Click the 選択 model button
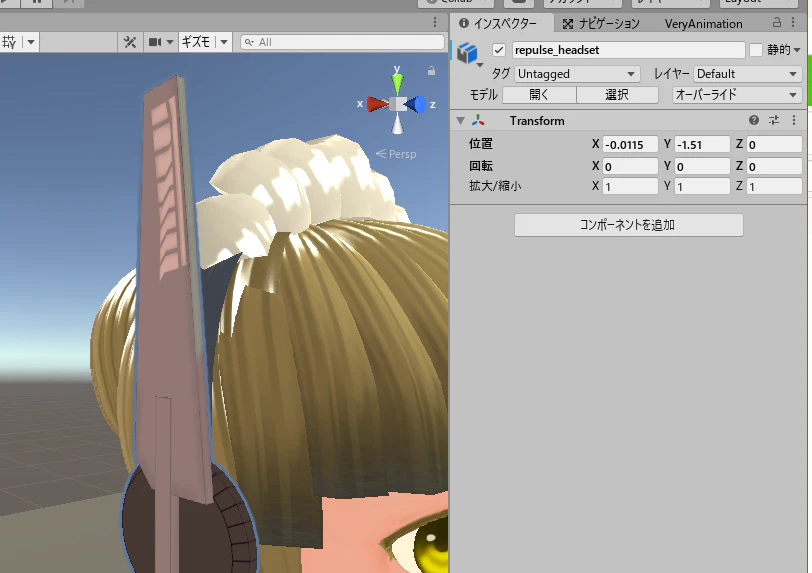This screenshot has height=573, width=812. pos(617,95)
